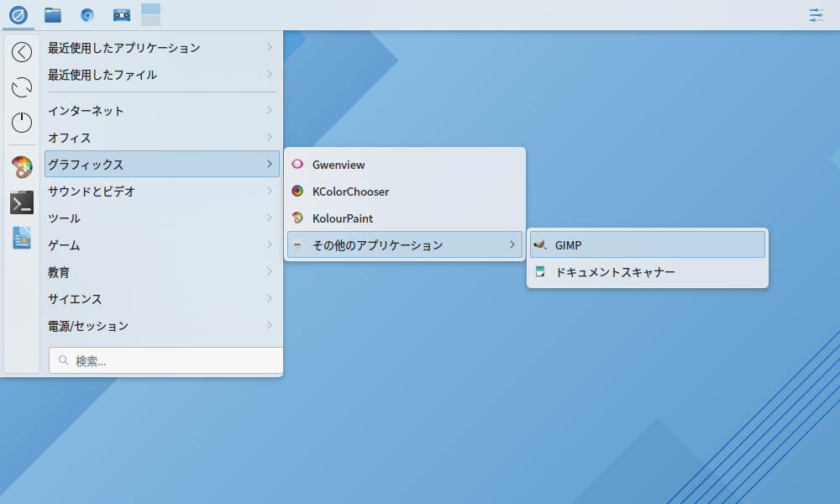
Task: Open the document writer favorite in the sidebar
Action: click(x=22, y=238)
